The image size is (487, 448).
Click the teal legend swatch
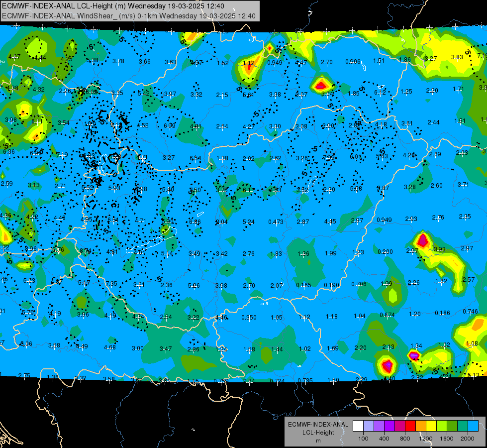(x=463, y=426)
